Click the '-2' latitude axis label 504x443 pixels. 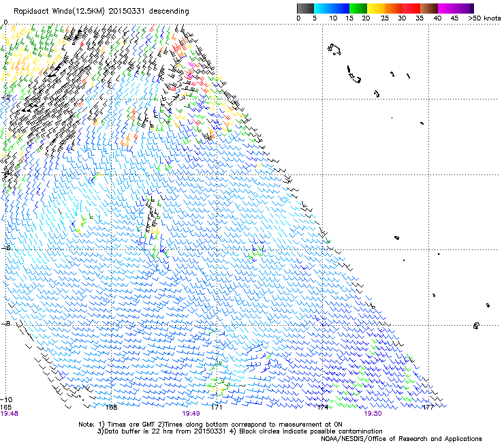(5, 97)
